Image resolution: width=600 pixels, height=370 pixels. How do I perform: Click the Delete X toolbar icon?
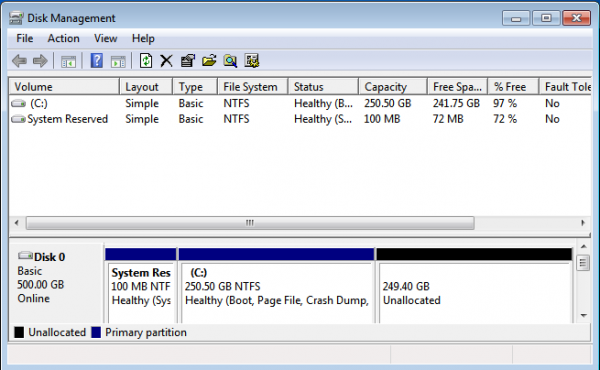click(x=166, y=61)
